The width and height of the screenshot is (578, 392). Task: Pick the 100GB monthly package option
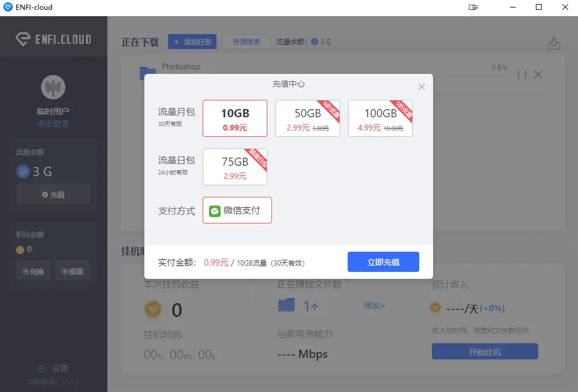point(380,118)
